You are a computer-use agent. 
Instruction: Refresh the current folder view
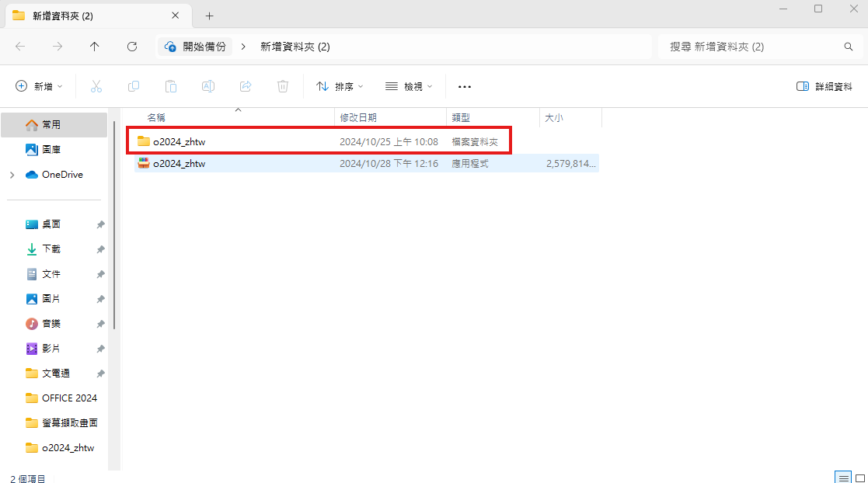132,47
